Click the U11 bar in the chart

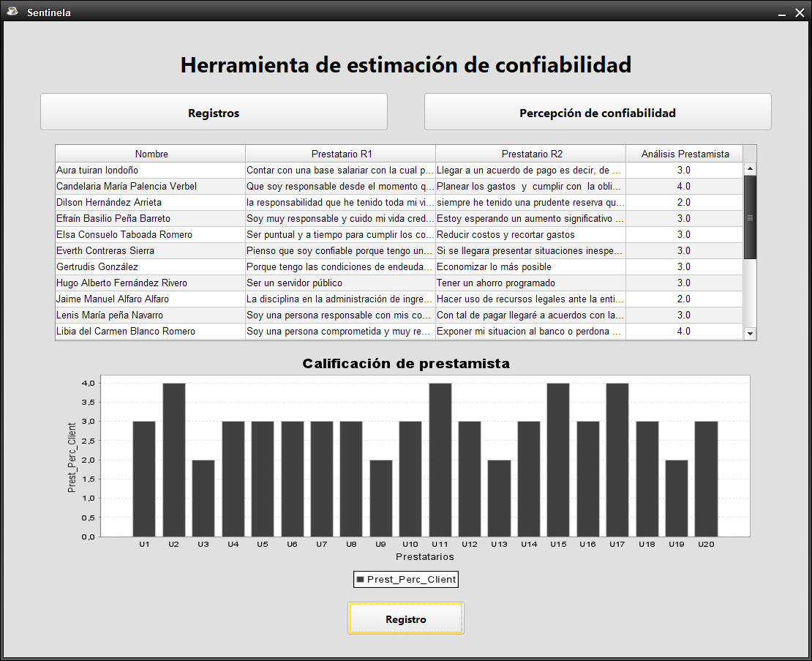click(x=440, y=460)
